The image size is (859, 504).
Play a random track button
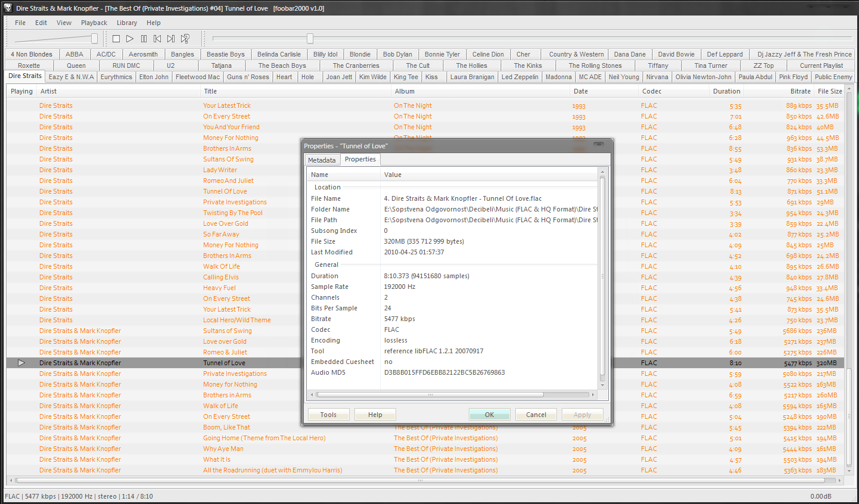tap(185, 39)
